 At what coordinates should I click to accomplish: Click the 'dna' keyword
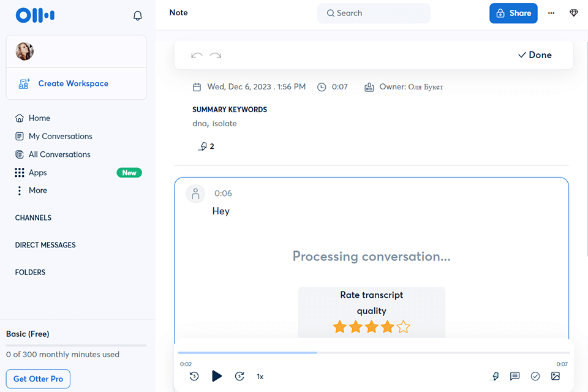tap(200, 123)
